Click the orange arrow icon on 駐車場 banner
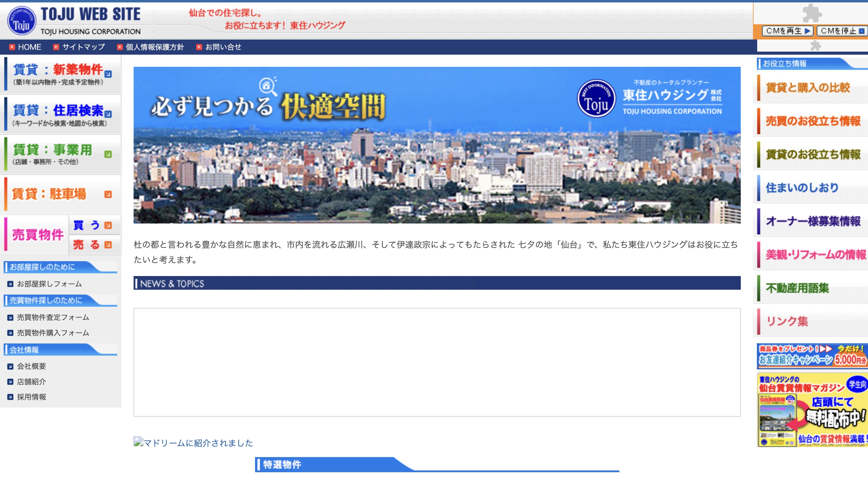 point(108,194)
